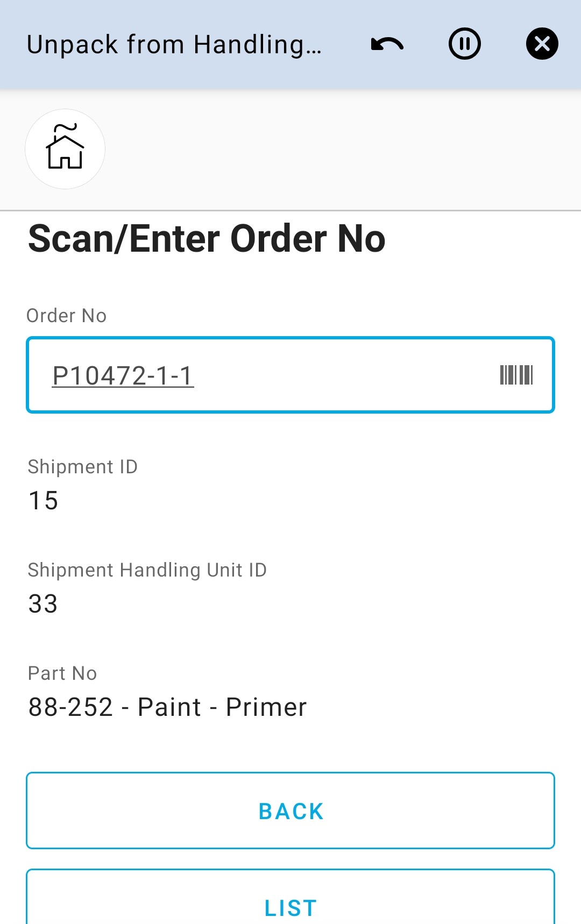Tap the "Shipment ID" label
Image resolution: width=581 pixels, height=924 pixels.
(83, 467)
